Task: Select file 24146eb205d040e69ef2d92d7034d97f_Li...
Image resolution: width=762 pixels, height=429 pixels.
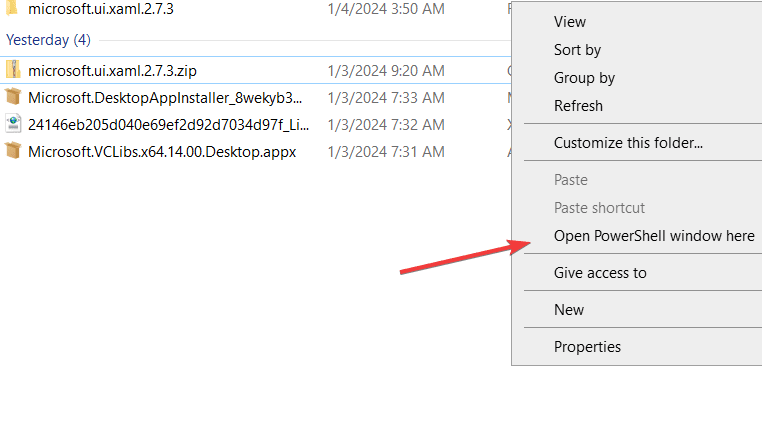Action: [168, 125]
